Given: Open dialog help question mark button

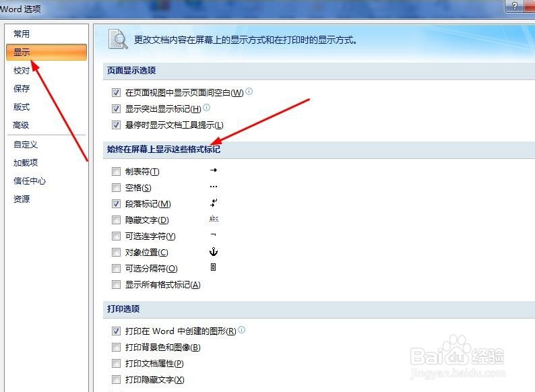Looking at the screenshot, I should (514, 6).
